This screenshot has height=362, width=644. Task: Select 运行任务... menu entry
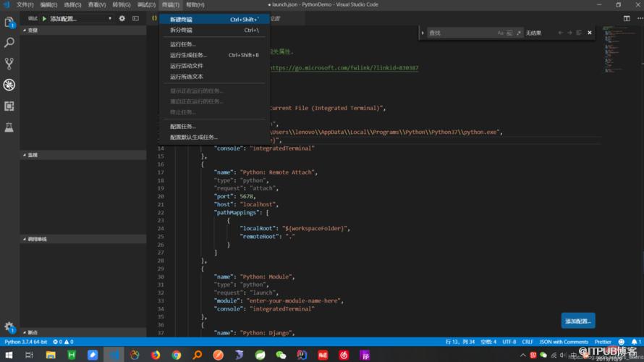pos(214,44)
